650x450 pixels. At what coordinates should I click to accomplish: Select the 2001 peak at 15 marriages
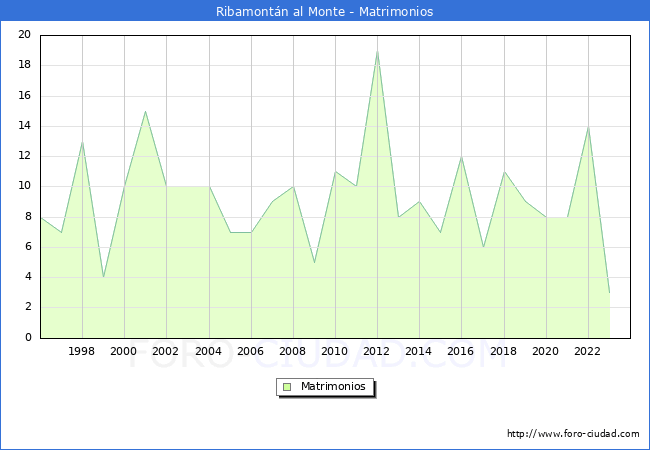(145, 111)
